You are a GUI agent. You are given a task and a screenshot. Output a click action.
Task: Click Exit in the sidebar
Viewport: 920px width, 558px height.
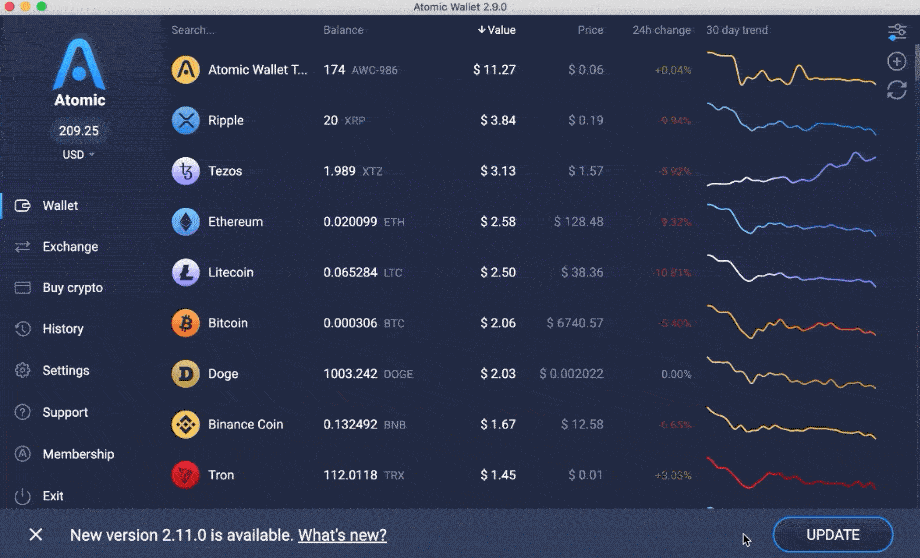pyautogui.click(x=53, y=496)
